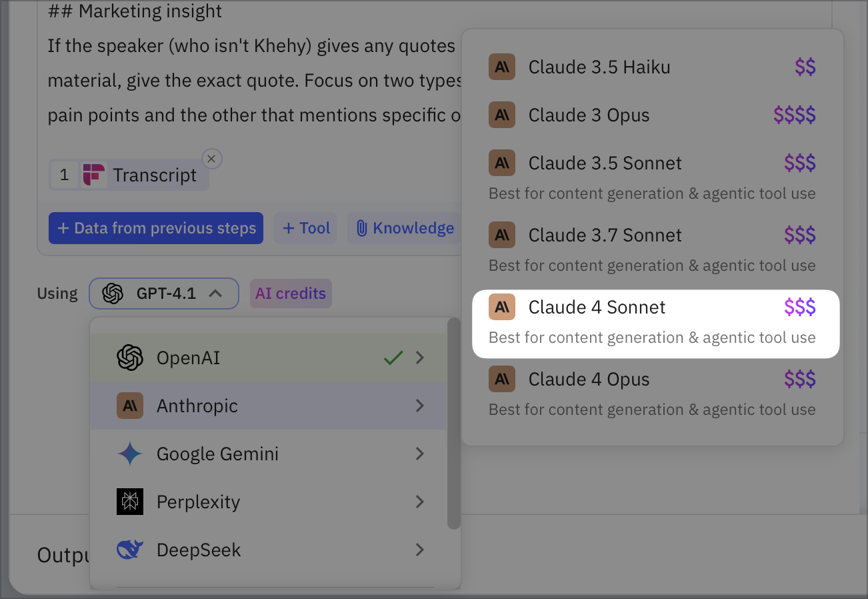Expand Anthropic provider submenu arrow

[x=420, y=406]
